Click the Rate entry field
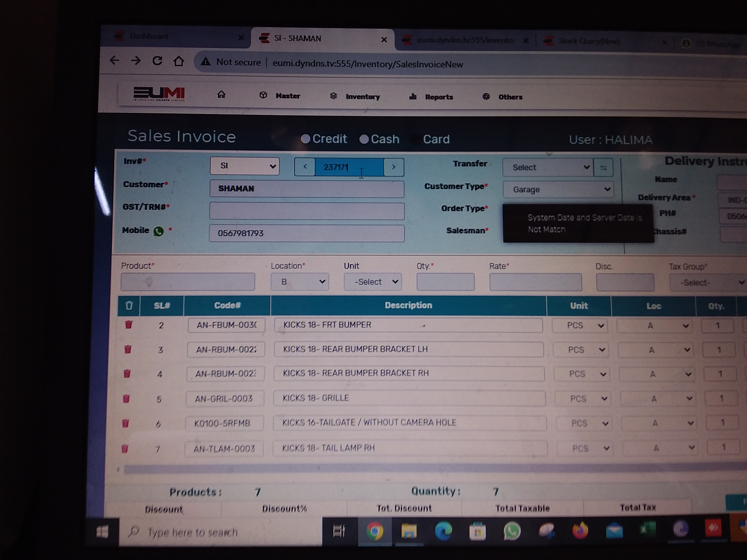The image size is (747, 560). (x=536, y=282)
